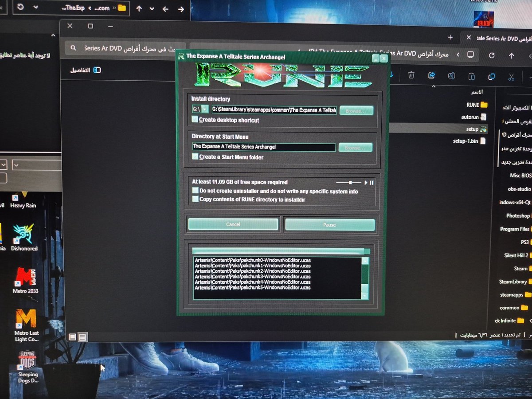Screen dimensions: 532x399
Task: Open Metro Last Light desktop shortcut
Action: tap(26, 326)
